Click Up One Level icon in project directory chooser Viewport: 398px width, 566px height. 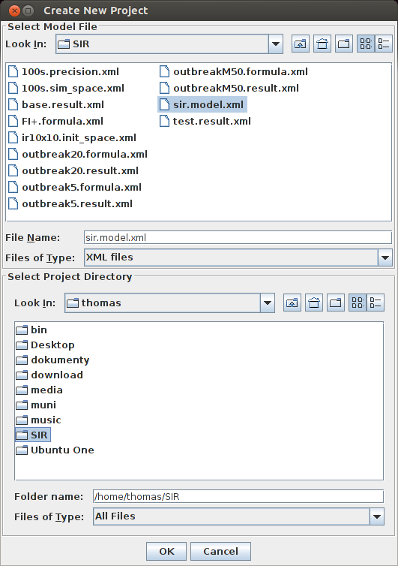click(x=292, y=302)
